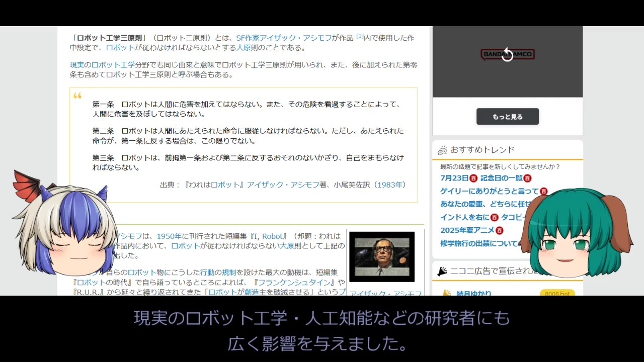Screen dimensions: 644x362
Task: Click the おすすめトレンド heading icon
Action: (442, 150)
